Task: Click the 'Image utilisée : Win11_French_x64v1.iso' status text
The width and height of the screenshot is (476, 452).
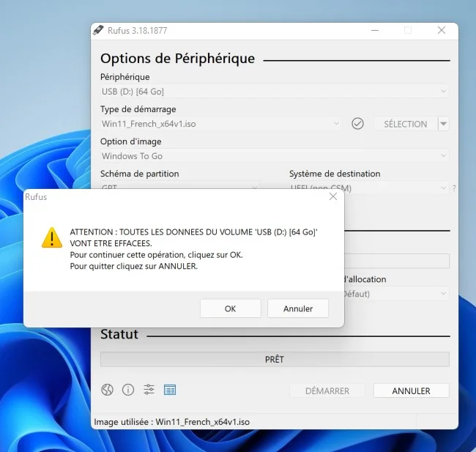Action: tap(172, 422)
